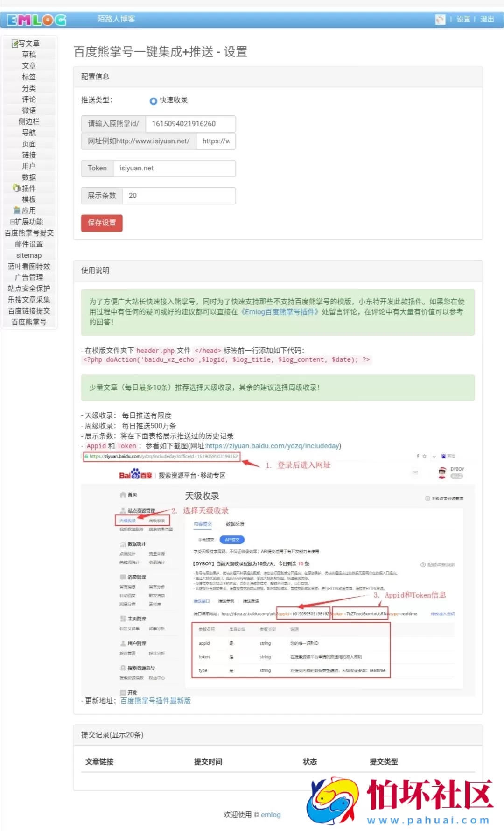Open 页面 in the sidebar
The width and height of the screenshot is (504, 831).
pyautogui.click(x=29, y=144)
